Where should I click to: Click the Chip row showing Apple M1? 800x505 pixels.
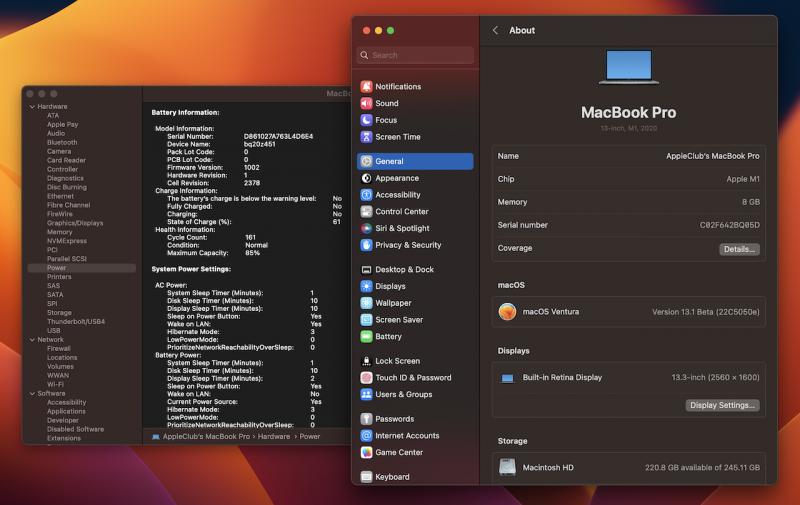click(x=629, y=179)
